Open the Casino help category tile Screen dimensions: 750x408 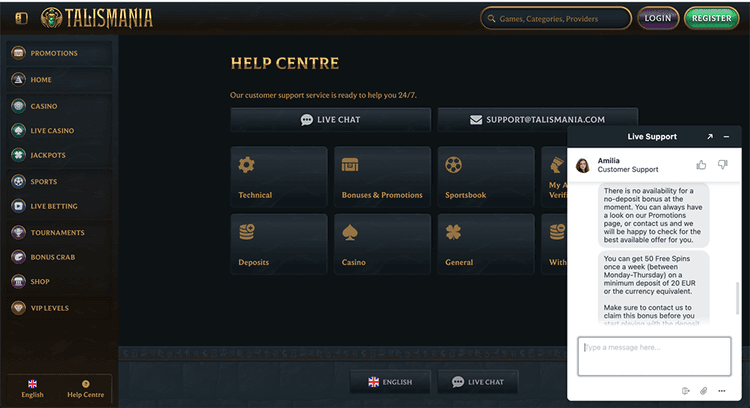coord(382,244)
